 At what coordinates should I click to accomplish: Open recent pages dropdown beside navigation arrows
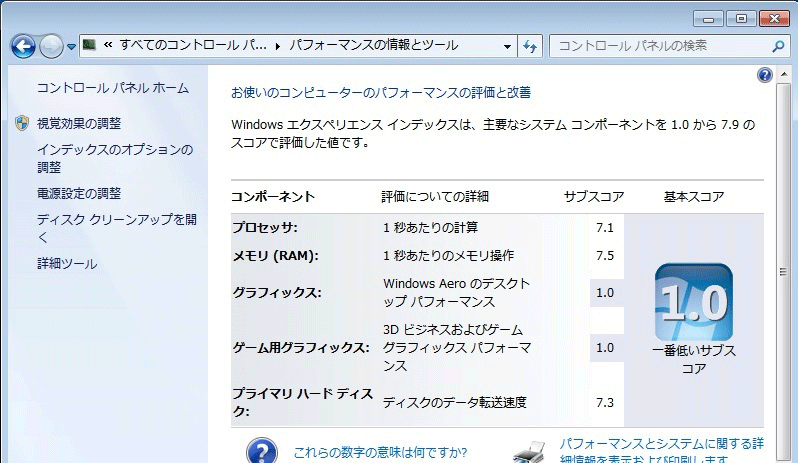click(x=71, y=47)
